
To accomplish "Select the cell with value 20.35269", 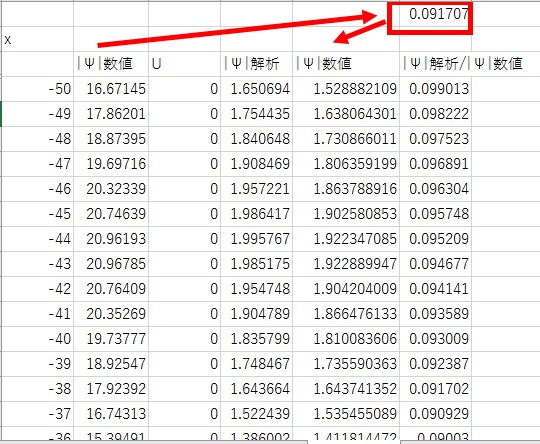I will point(111,314).
